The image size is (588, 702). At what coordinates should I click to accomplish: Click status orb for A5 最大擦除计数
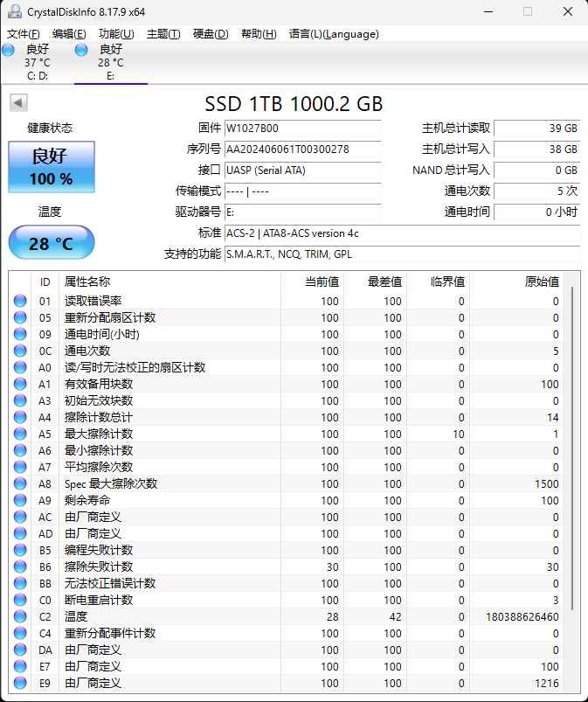point(20,434)
